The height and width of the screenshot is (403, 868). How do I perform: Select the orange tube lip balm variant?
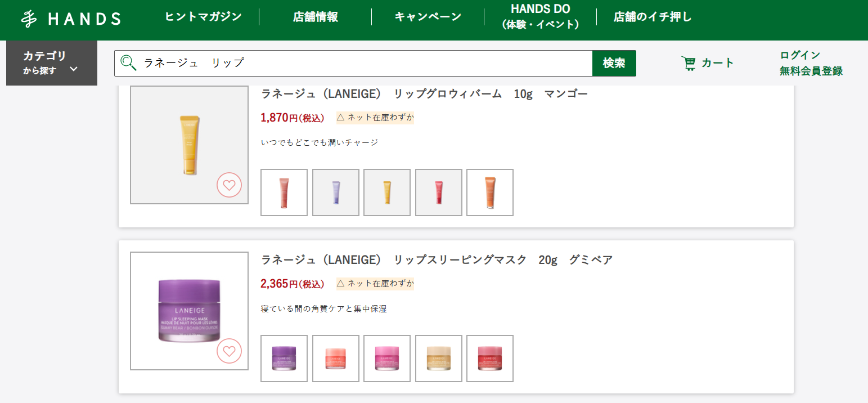[490, 192]
